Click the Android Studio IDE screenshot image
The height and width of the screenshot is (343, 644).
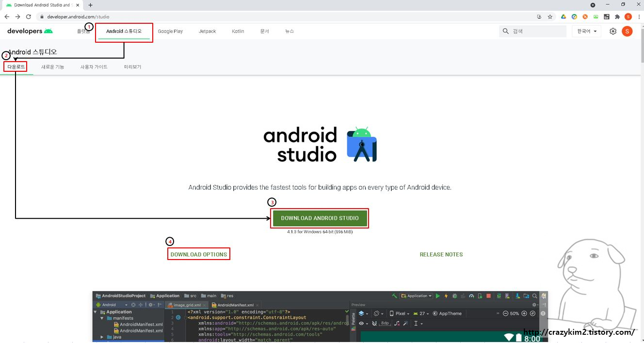coord(320,317)
